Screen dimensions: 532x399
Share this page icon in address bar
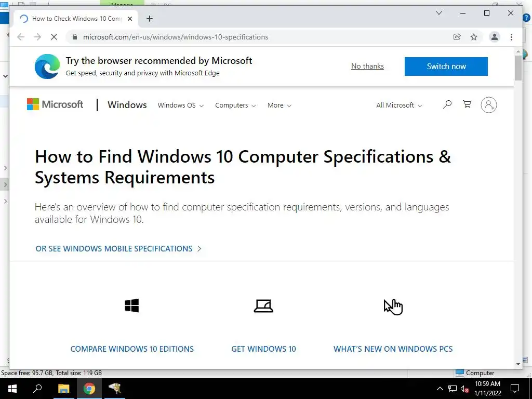click(x=457, y=37)
